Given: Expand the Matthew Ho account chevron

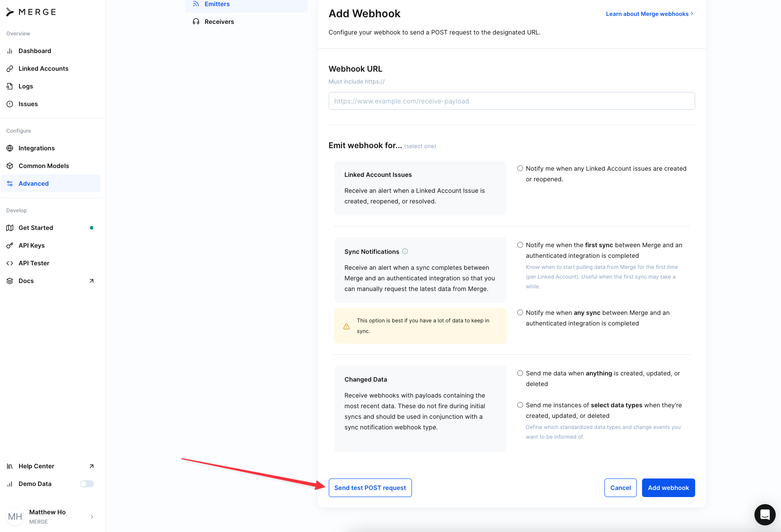Looking at the screenshot, I should coord(92,517).
